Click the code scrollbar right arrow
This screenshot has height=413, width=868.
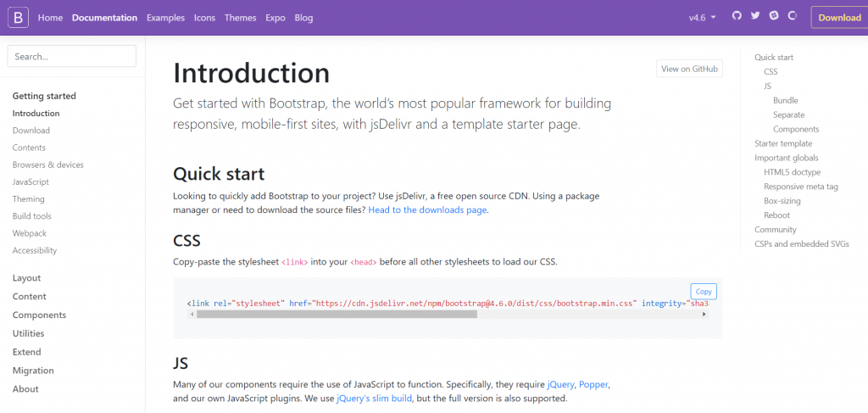(704, 315)
